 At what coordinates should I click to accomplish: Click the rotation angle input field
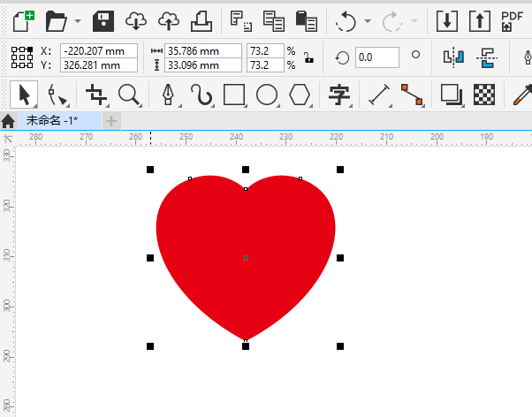376,57
